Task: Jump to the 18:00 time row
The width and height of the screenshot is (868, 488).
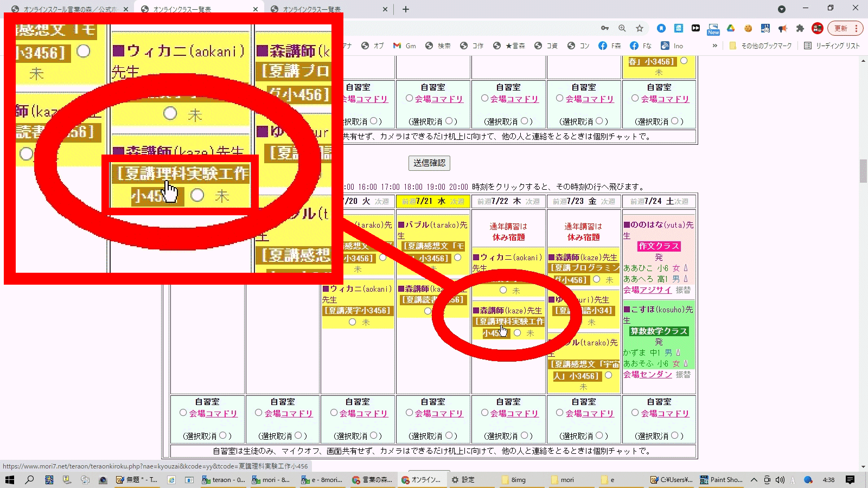Action: coord(413,187)
